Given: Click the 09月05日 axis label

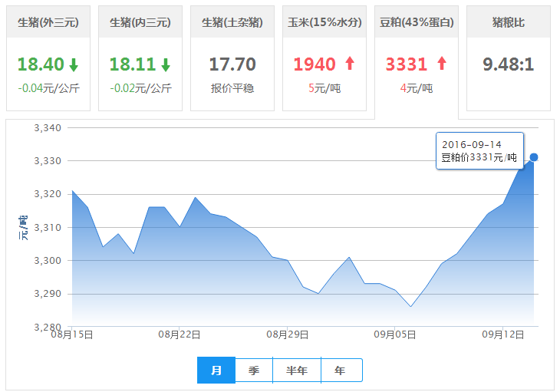Looking at the screenshot, I should point(395,334).
